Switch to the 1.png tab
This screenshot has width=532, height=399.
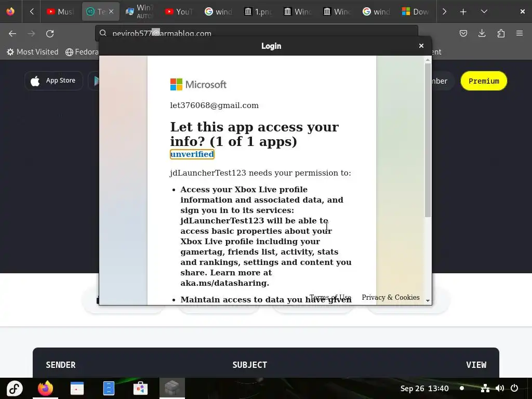[258, 12]
